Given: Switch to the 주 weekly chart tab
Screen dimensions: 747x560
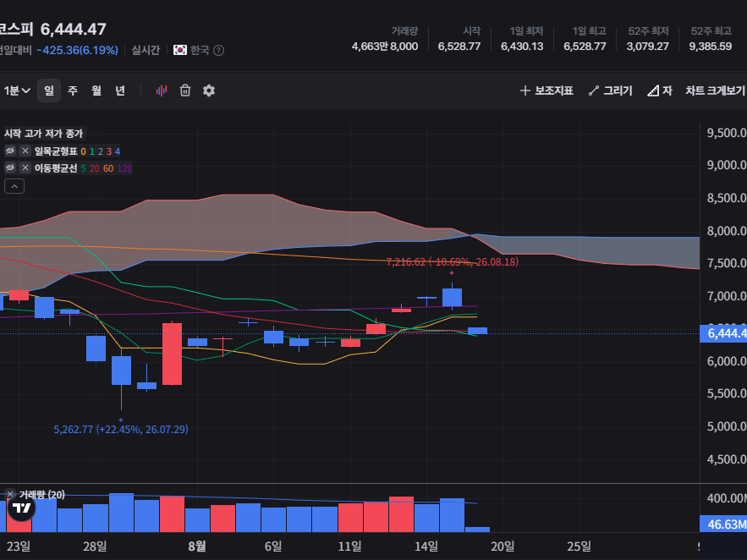Looking at the screenshot, I should point(73,91).
